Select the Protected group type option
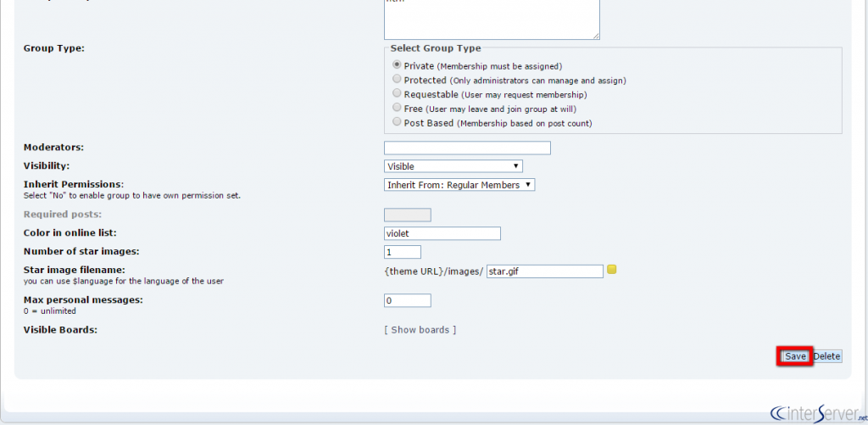This screenshot has height=425, width=868. coord(397,79)
